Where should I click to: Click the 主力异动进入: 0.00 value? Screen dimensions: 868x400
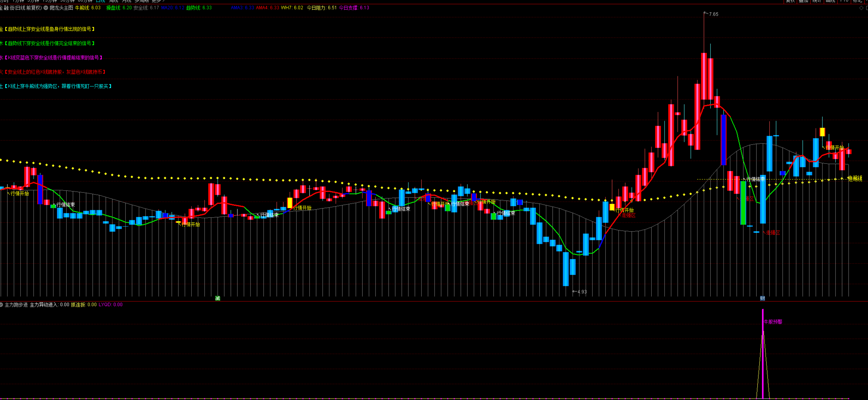[50, 305]
